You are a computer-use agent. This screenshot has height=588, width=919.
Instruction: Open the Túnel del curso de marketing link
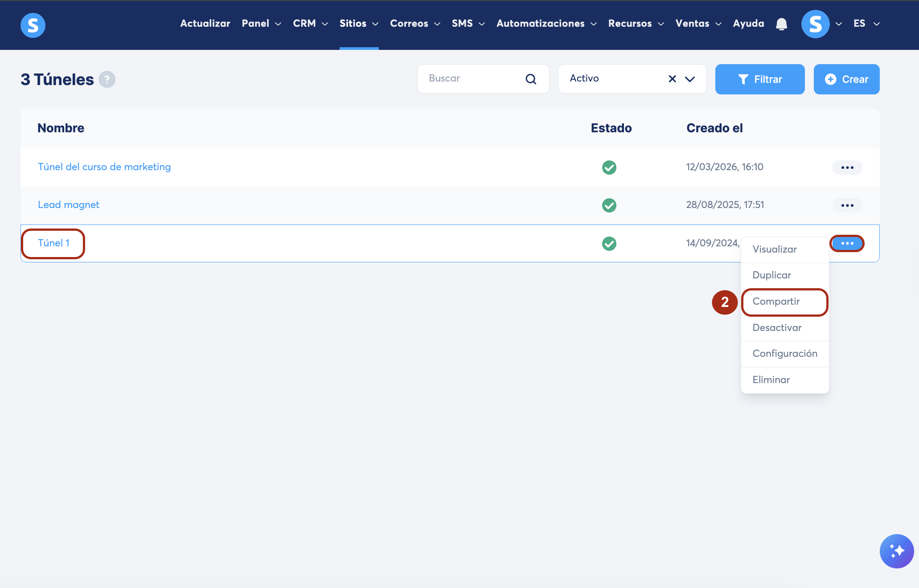click(x=104, y=167)
